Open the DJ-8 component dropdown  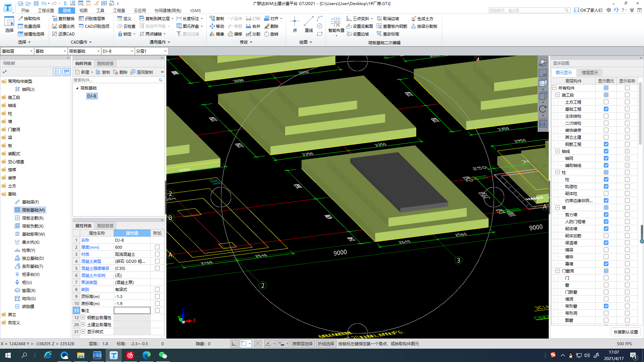point(118,51)
